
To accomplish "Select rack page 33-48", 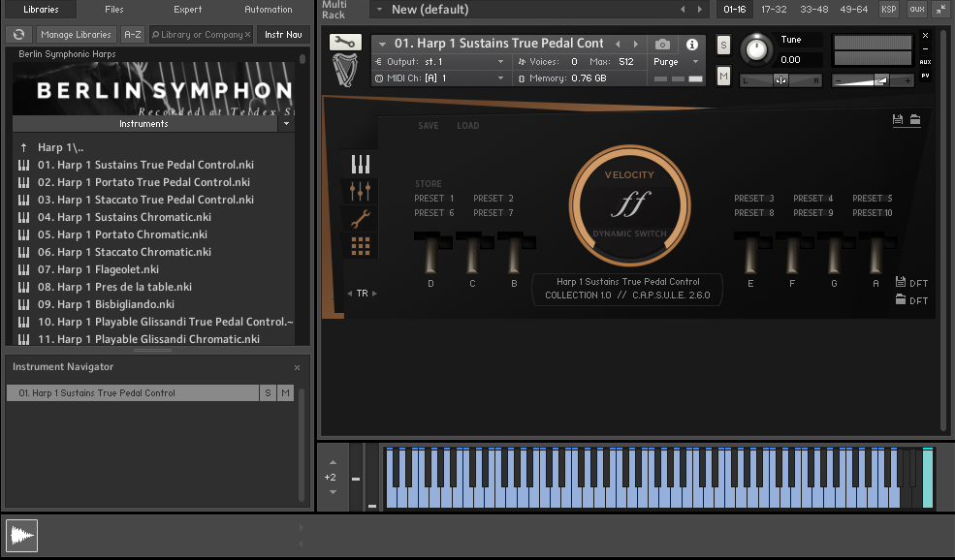I will [814, 9].
